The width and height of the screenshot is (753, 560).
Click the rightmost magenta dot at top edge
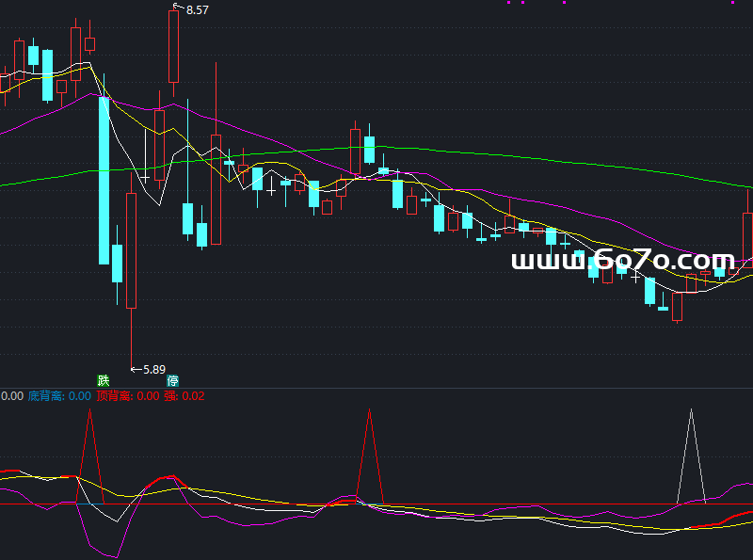tap(732, 2)
